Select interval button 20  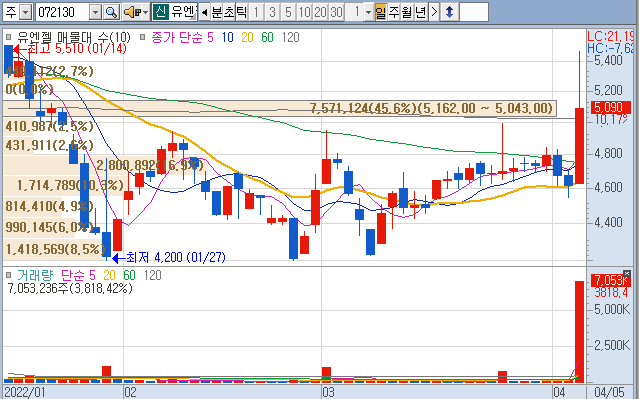(320, 12)
